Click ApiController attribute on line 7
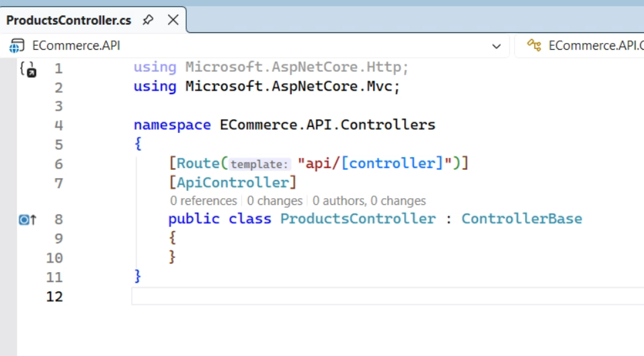Viewport: 644px width, 356px height. pos(233,182)
